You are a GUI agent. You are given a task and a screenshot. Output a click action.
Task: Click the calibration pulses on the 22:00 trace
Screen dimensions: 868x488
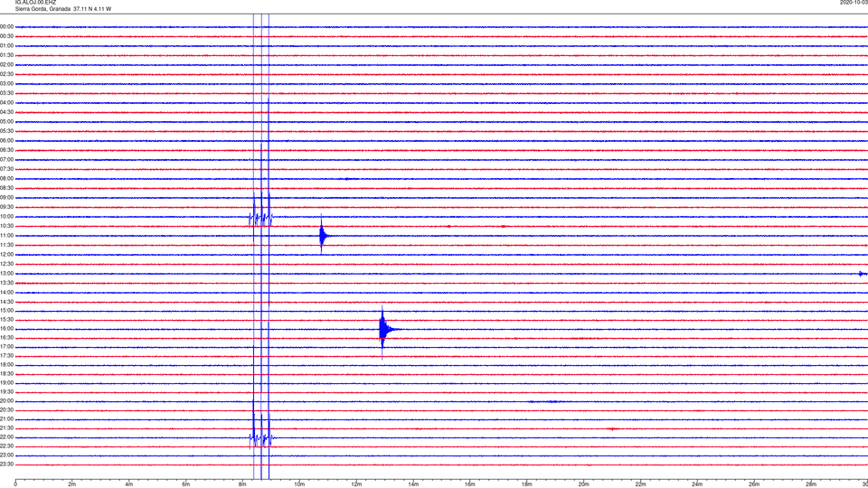pyautogui.click(x=261, y=438)
